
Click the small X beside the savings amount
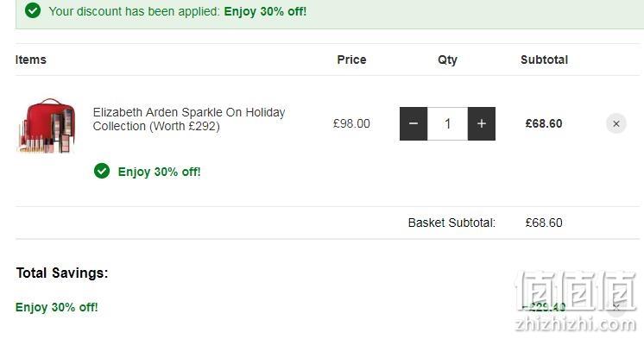(x=616, y=307)
